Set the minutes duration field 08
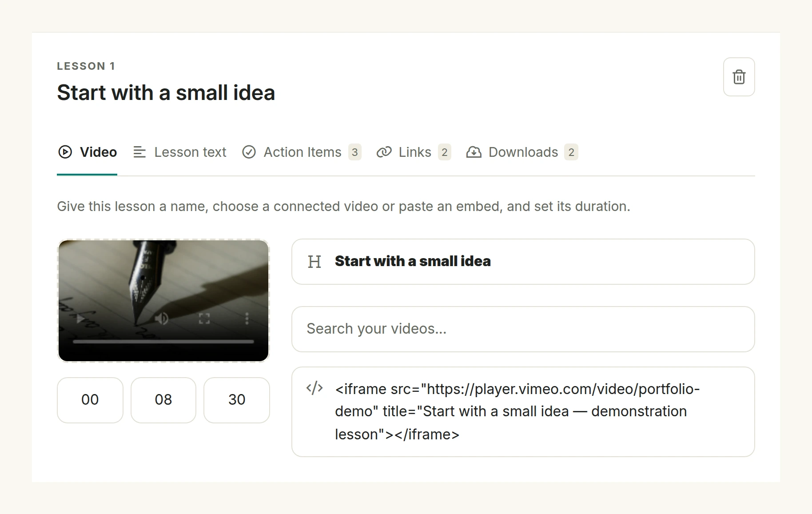The image size is (812, 514). click(x=163, y=400)
